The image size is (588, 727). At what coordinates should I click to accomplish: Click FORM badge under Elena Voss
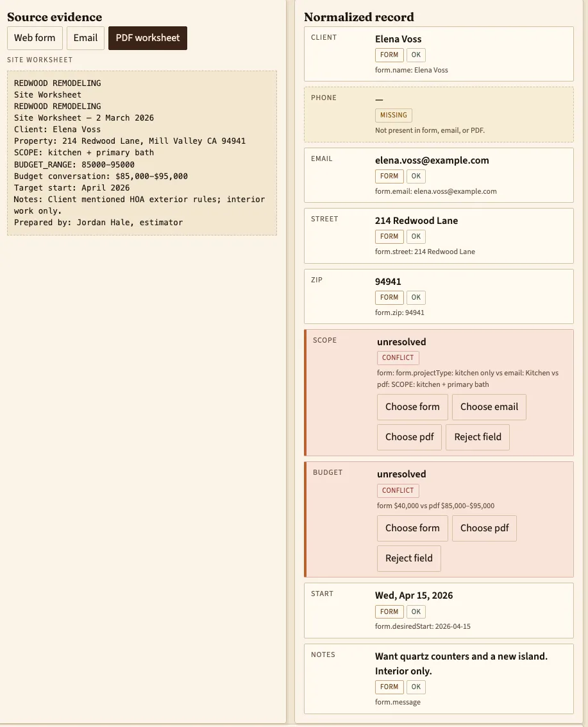point(389,55)
